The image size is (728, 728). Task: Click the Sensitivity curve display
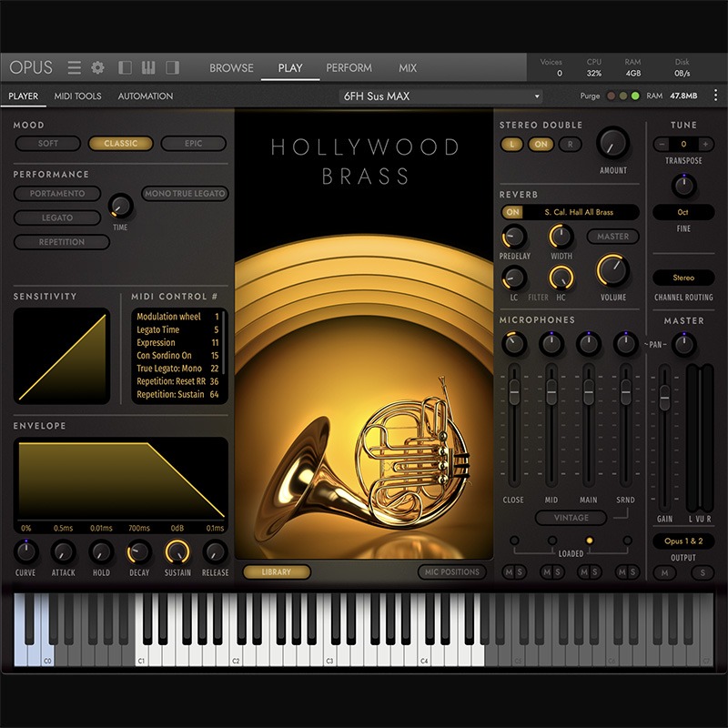(x=62, y=356)
